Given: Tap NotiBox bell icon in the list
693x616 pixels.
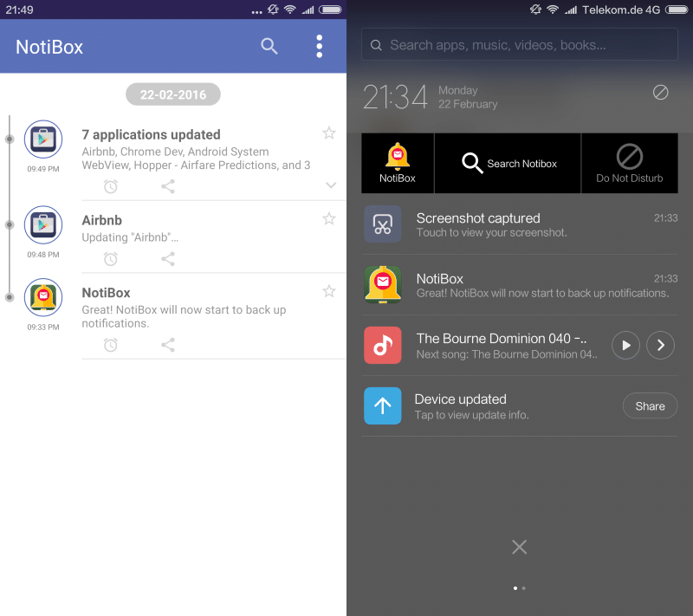Looking at the screenshot, I should coord(42,297).
